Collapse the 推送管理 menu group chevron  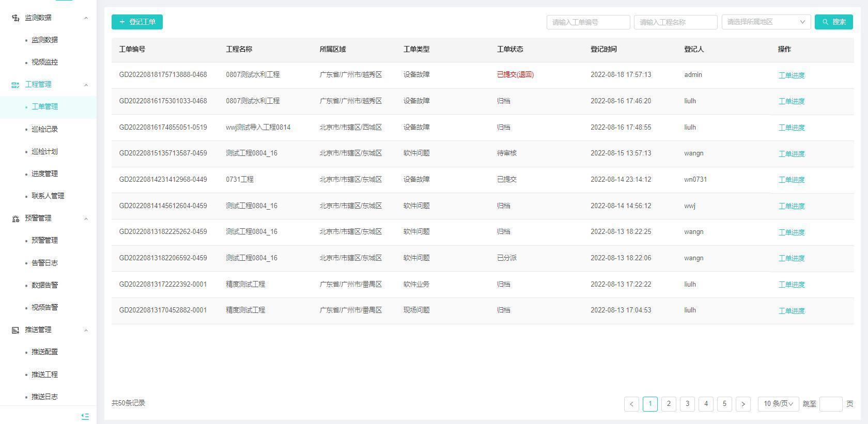[x=86, y=330]
